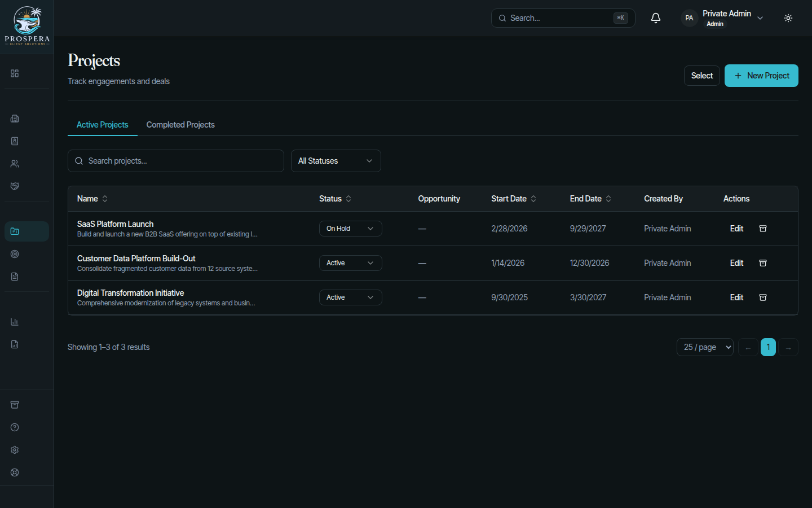Select the Active Projects tab
This screenshot has width=812, height=508.
click(103, 125)
